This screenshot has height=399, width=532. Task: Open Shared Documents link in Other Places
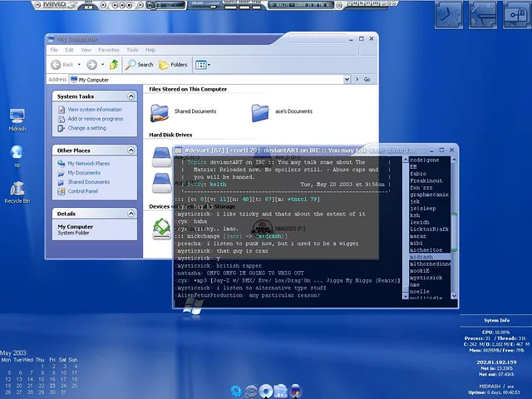tap(89, 182)
